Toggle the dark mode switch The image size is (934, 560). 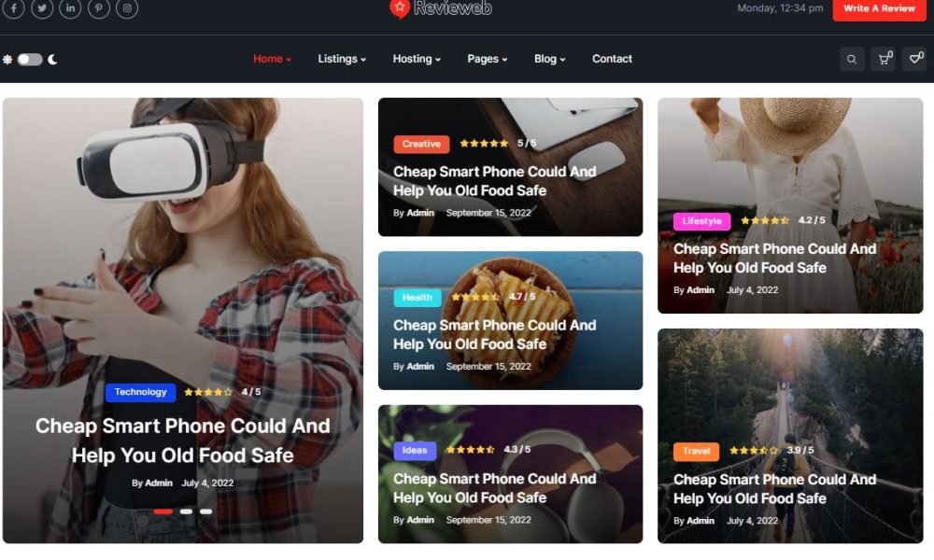coord(30,59)
